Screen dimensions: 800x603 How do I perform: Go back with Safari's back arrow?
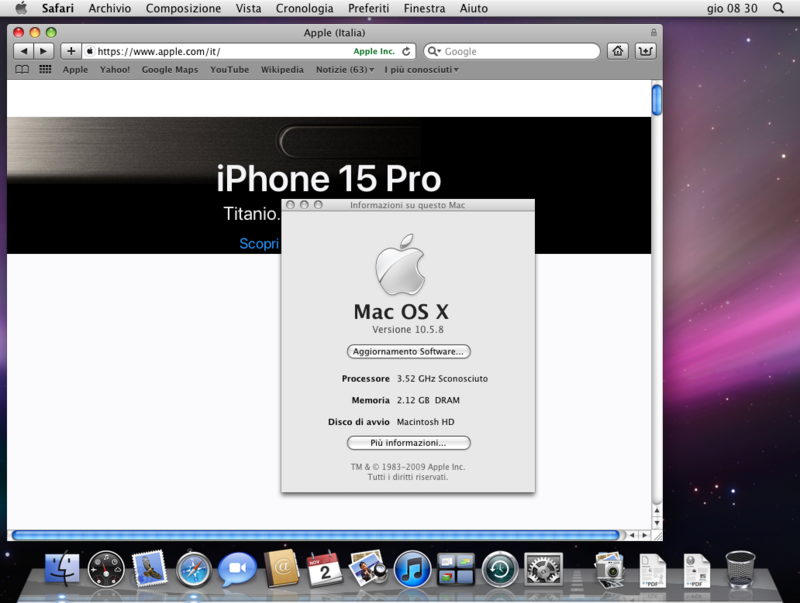click(x=23, y=51)
